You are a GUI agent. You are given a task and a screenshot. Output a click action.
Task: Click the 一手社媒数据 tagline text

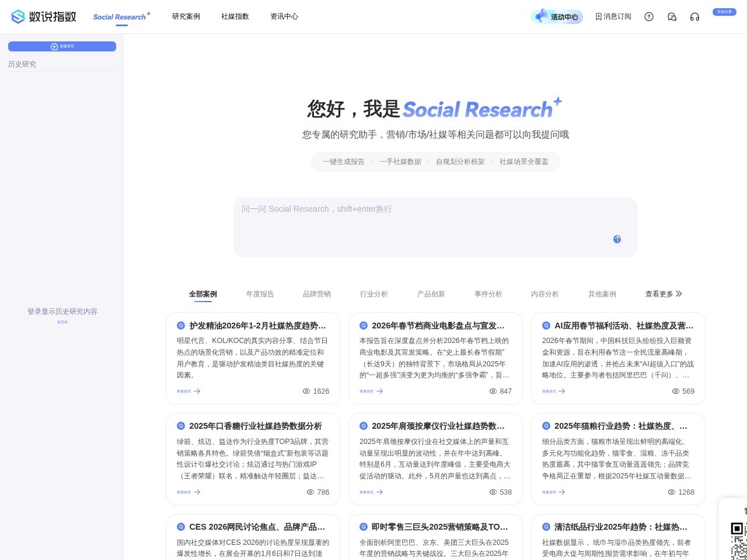click(400, 162)
